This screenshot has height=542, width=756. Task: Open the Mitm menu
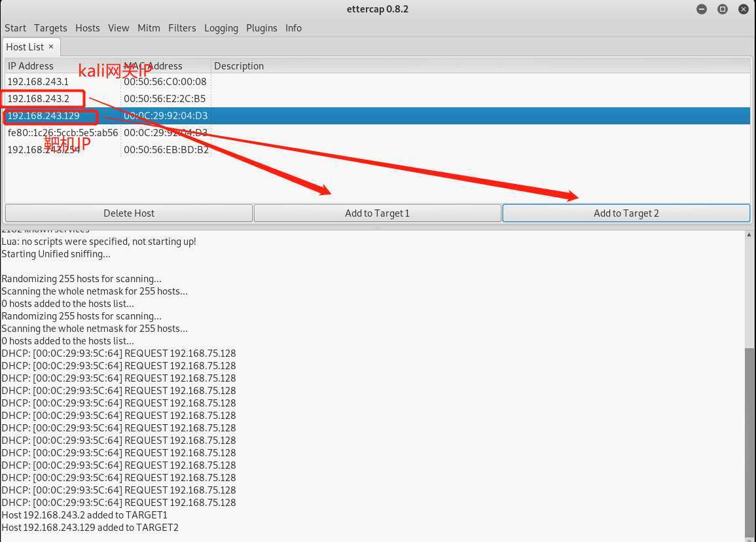click(x=149, y=28)
